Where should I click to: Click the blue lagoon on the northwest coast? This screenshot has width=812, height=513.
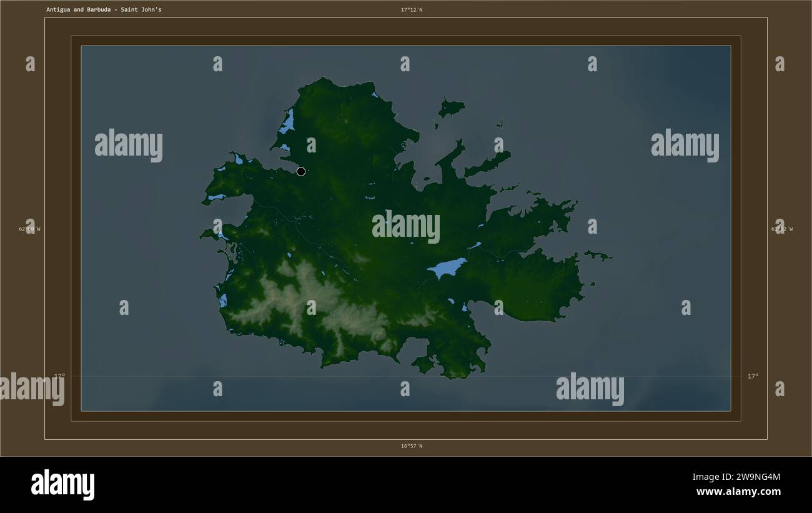coord(287,122)
